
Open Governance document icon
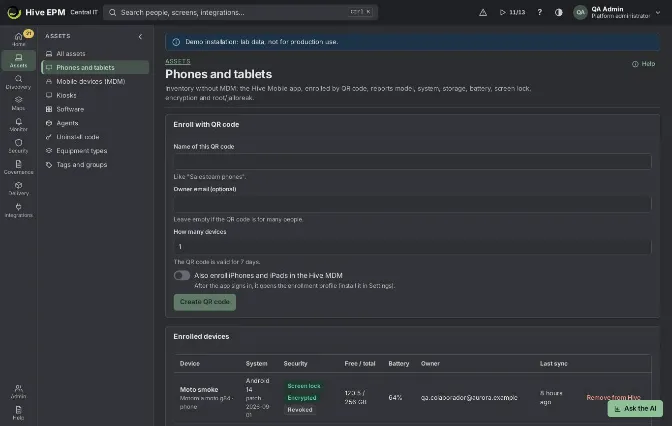(18, 167)
